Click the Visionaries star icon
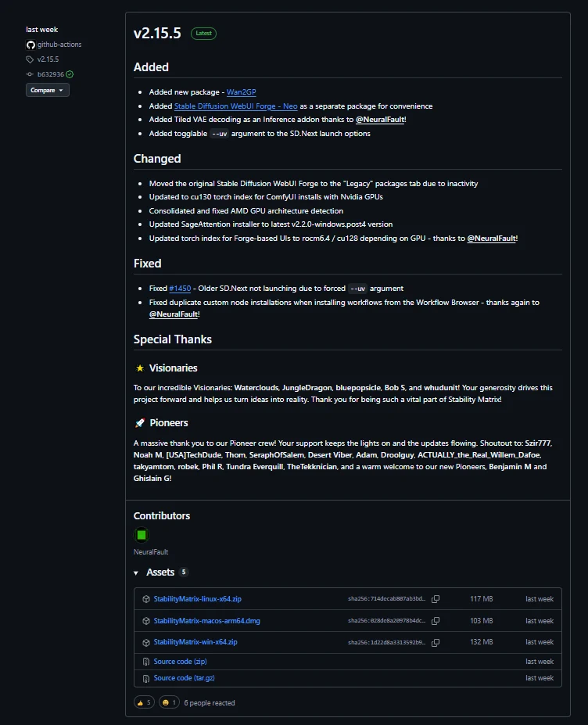 [x=140, y=368]
